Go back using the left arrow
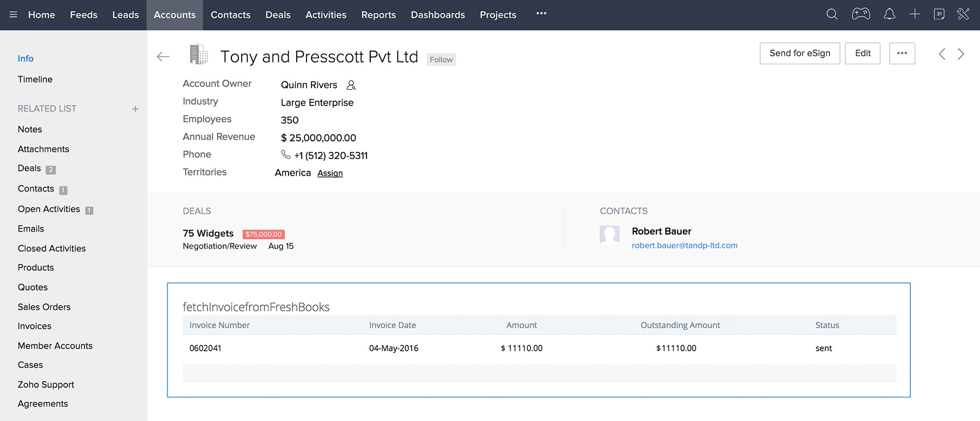The width and height of the screenshot is (980, 421). coord(163,57)
